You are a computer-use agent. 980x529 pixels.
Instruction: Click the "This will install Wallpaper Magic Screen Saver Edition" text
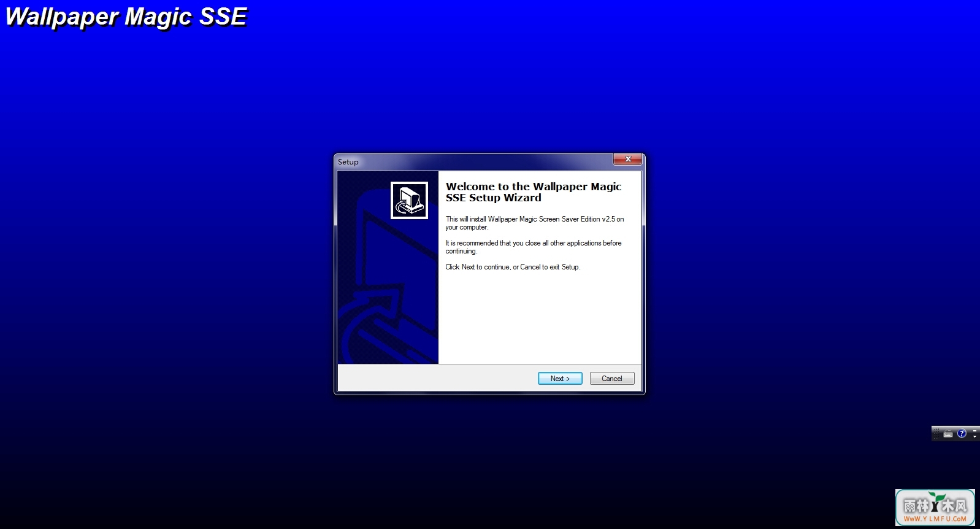[535, 223]
